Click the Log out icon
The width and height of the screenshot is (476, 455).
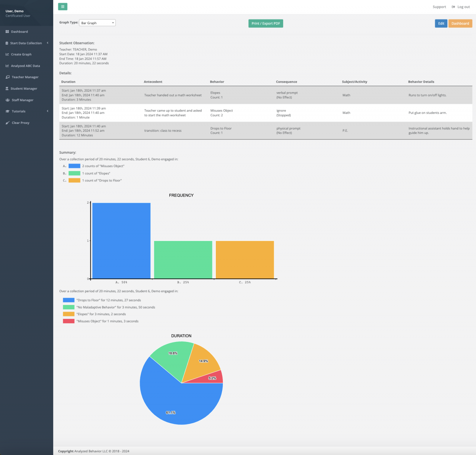[453, 7]
